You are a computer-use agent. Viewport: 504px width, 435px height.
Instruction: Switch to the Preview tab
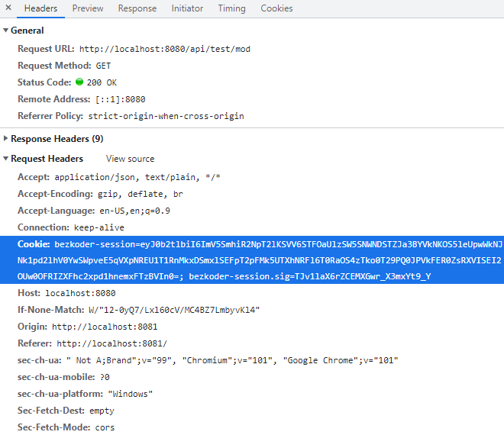(88, 8)
